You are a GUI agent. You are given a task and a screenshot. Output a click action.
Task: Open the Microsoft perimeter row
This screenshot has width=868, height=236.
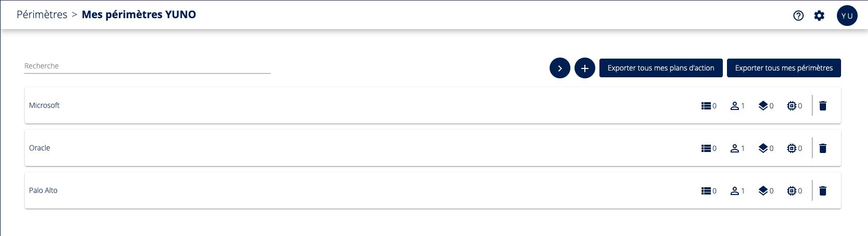click(45, 105)
